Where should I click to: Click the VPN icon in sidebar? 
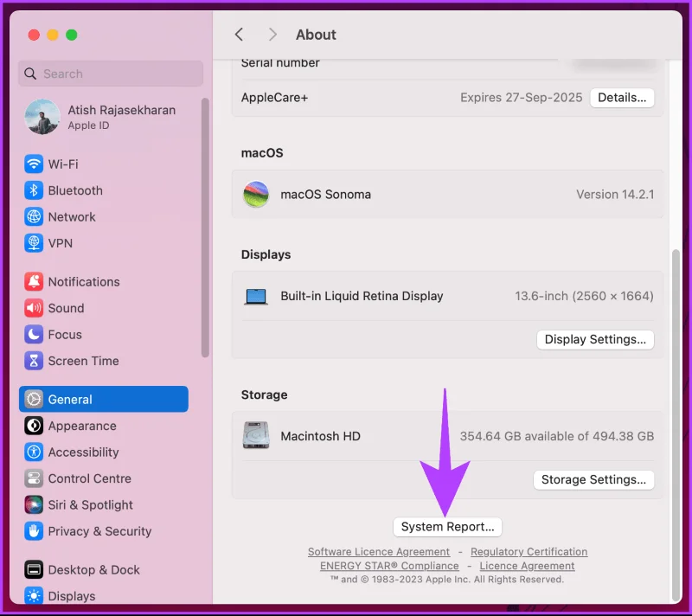tap(34, 243)
